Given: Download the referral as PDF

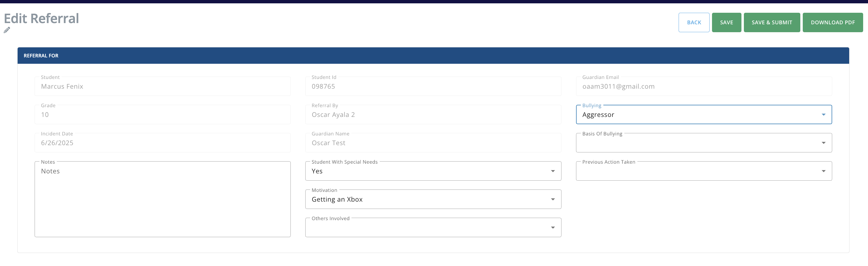Looking at the screenshot, I should pos(832,22).
